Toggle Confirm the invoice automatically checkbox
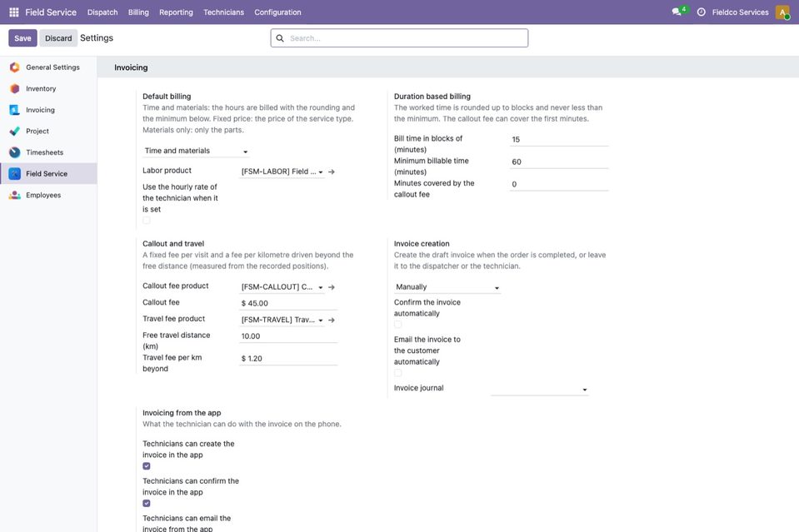This screenshot has height=532, width=799. 398,325
